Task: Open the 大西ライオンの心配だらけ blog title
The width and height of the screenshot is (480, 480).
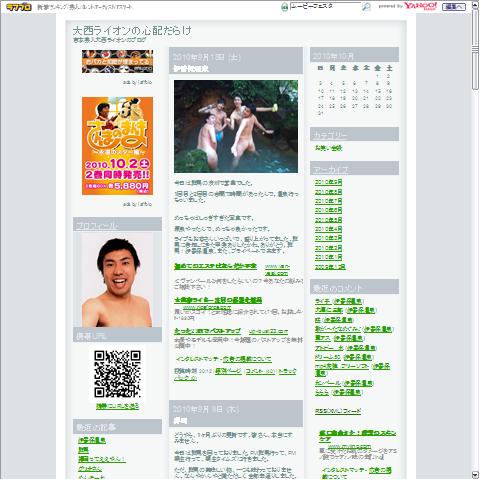Action: [x=132, y=31]
